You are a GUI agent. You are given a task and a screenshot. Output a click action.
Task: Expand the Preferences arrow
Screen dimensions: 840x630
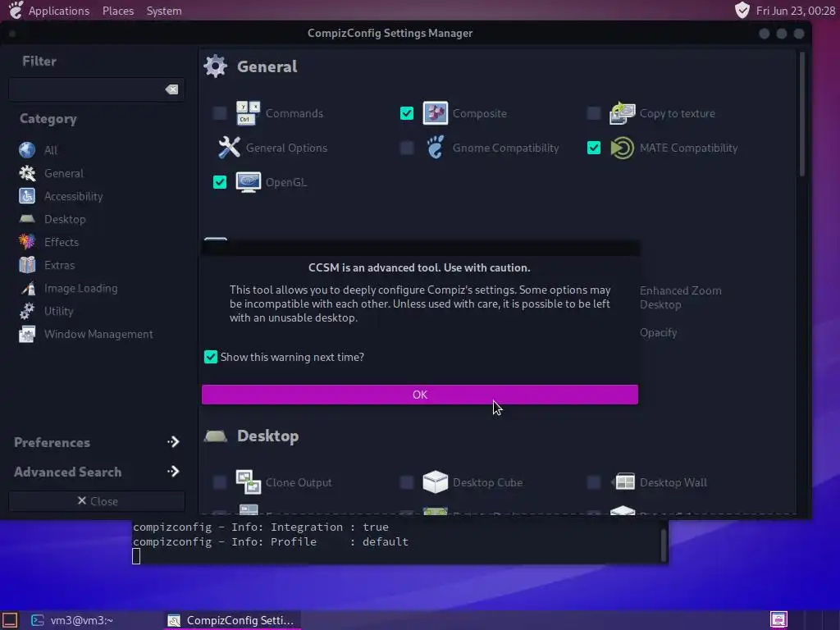tap(173, 442)
